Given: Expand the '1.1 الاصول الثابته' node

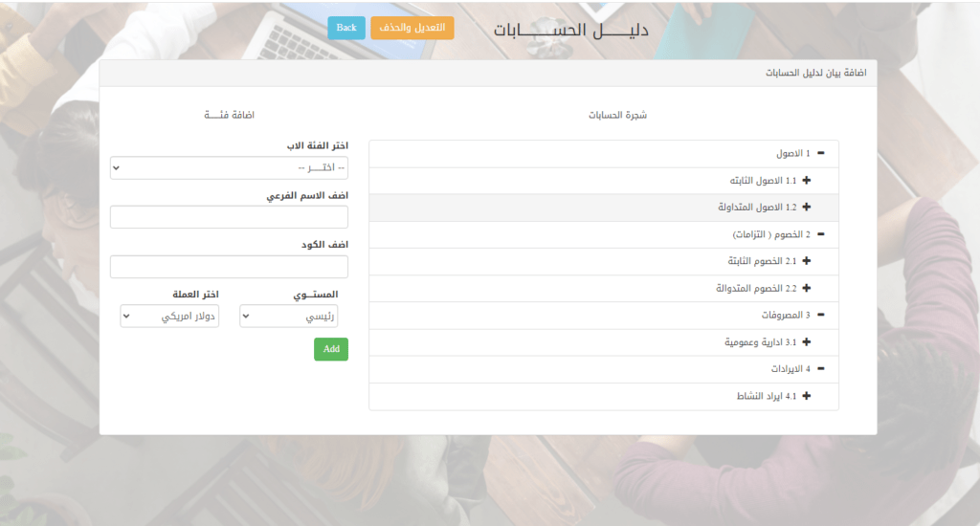Looking at the screenshot, I should 806,180.
